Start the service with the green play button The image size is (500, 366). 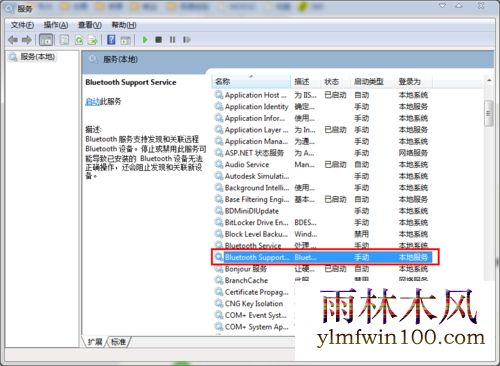coord(145,40)
